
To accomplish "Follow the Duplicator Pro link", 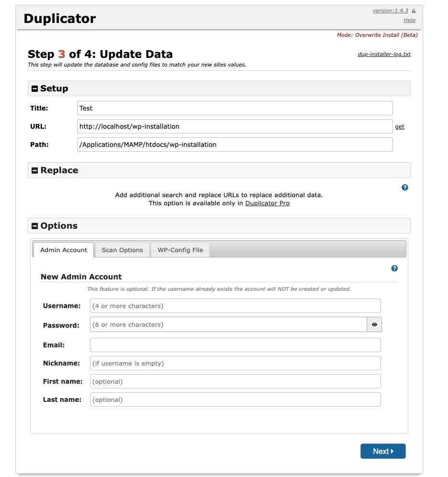I will point(267,203).
